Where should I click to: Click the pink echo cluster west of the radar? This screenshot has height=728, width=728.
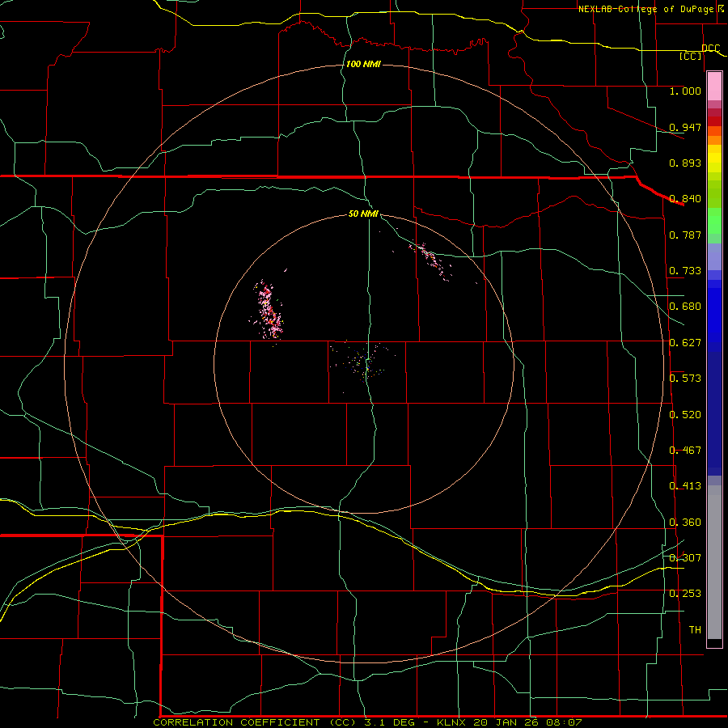pyautogui.click(x=269, y=311)
